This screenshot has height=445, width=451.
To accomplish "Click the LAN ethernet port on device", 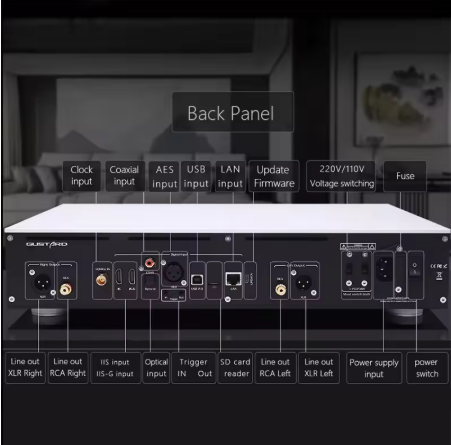I will point(233,279).
